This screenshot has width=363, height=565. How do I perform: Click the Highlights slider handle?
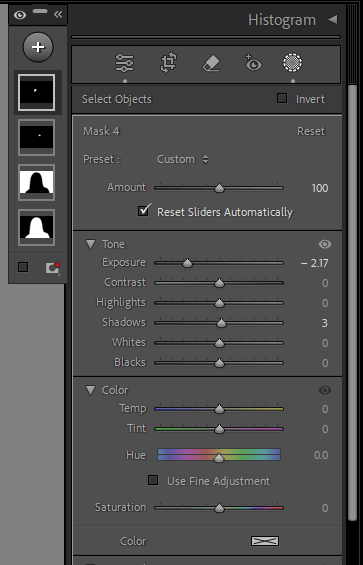[x=219, y=304]
